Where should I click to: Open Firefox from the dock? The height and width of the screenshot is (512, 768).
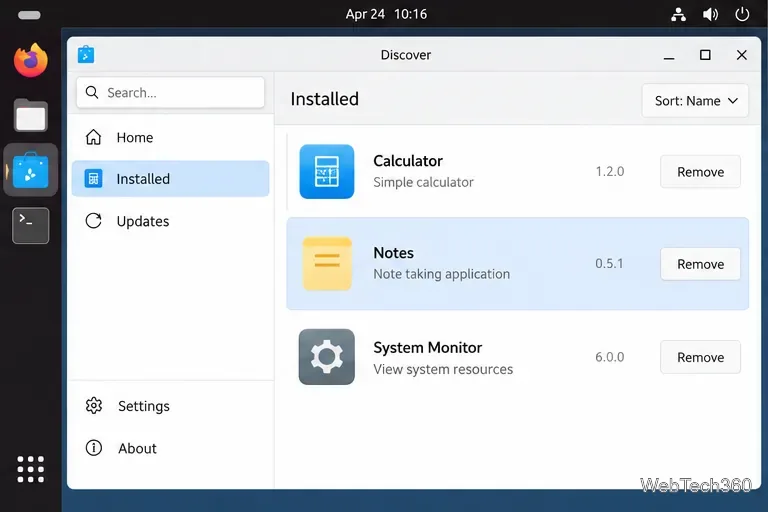pos(30,60)
